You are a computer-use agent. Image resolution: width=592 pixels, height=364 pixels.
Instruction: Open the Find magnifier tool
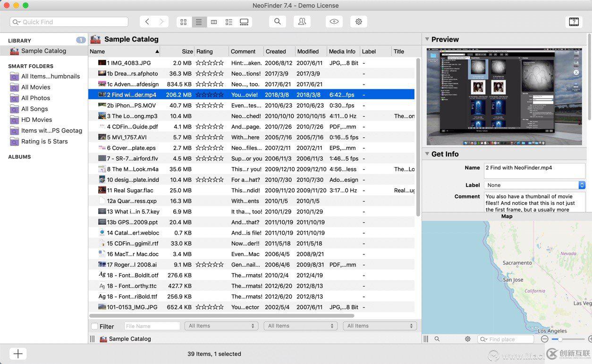click(x=278, y=22)
